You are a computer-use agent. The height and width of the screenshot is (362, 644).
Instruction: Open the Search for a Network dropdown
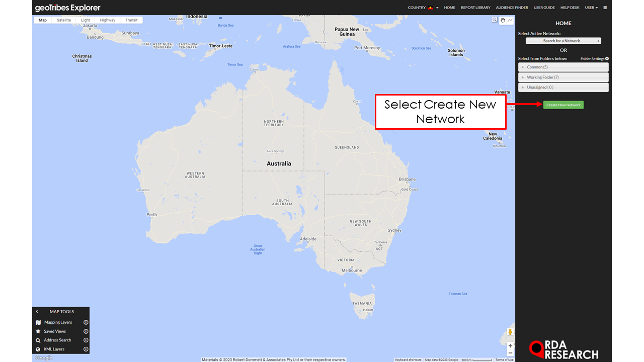[x=563, y=41]
